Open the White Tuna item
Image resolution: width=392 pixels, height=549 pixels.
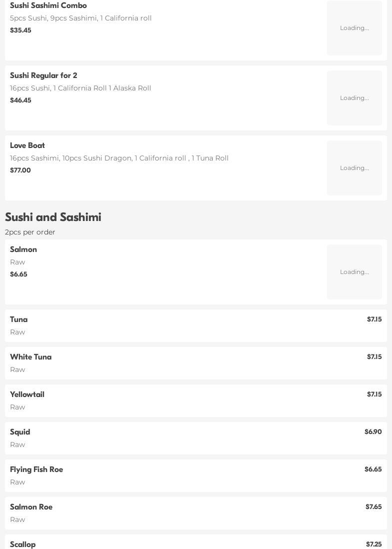pyautogui.click(x=31, y=357)
